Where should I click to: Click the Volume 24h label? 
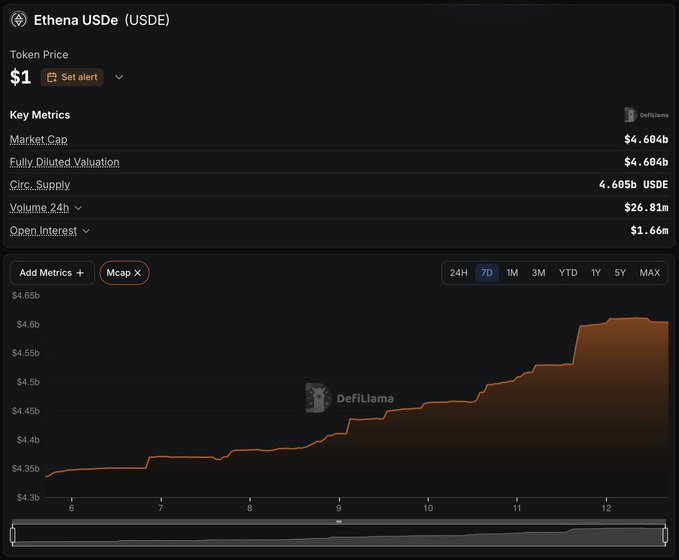click(x=39, y=207)
